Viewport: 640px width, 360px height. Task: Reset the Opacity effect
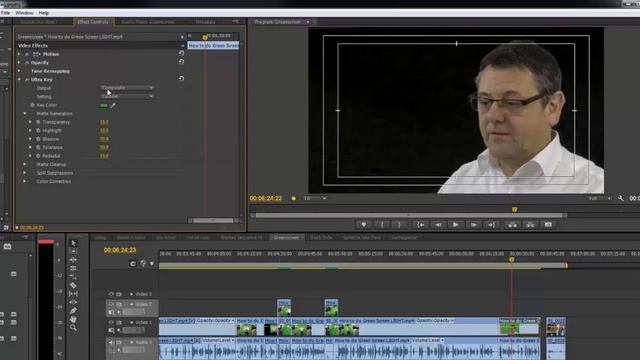[x=181, y=62]
